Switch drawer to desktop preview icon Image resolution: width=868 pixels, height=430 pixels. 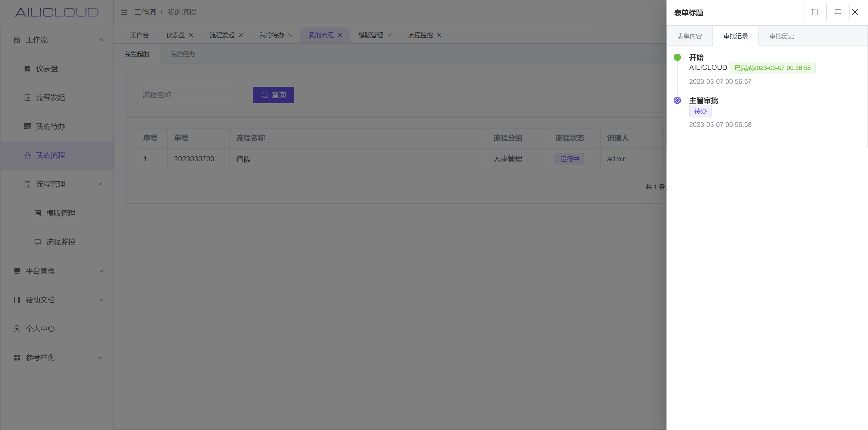838,12
